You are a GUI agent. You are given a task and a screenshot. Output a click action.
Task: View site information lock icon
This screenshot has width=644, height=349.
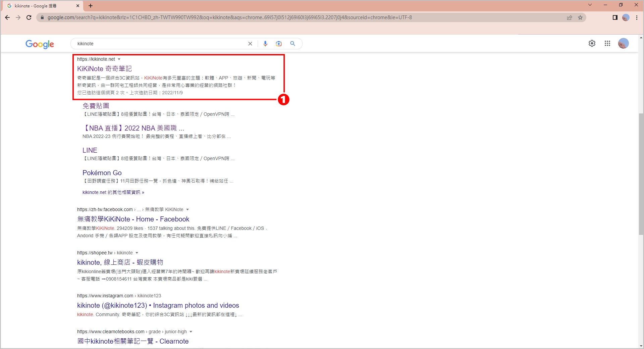(42, 17)
